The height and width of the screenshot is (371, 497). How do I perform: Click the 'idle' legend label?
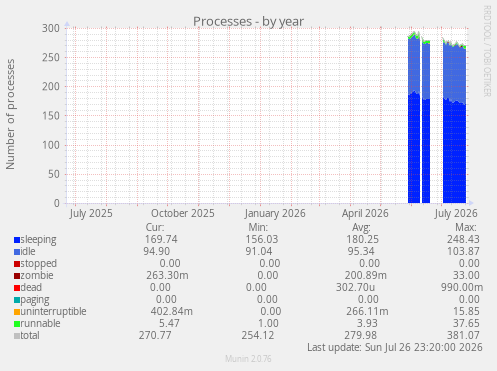28,251
